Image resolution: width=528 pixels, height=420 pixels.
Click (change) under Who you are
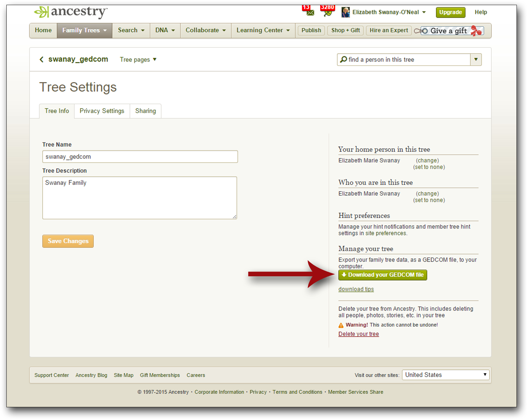(428, 194)
